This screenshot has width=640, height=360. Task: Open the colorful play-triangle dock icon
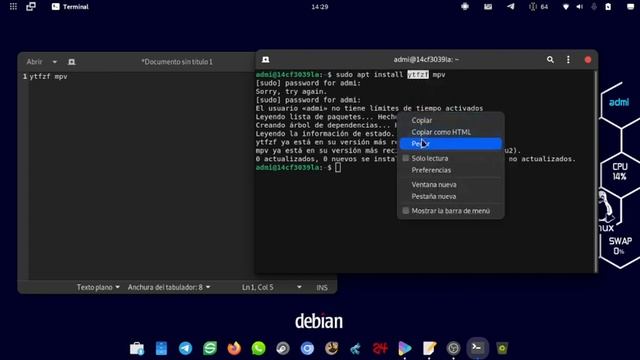[x=404, y=348]
